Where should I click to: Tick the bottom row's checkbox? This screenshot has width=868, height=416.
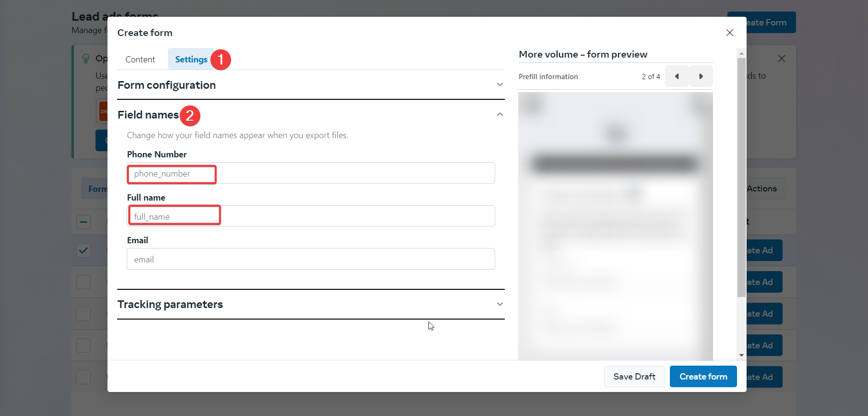[x=83, y=377]
